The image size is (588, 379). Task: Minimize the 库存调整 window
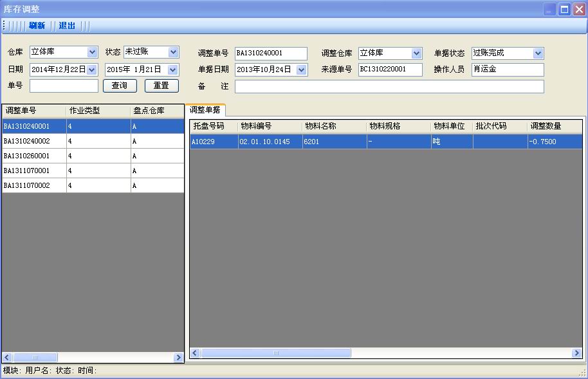[x=549, y=10]
